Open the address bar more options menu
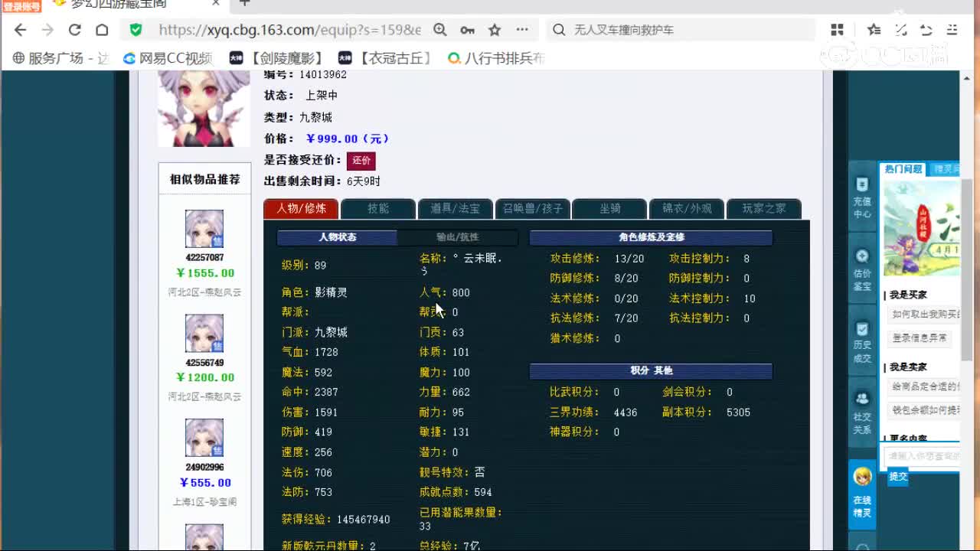This screenshot has height=551, width=980. pyautogui.click(x=522, y=30)
